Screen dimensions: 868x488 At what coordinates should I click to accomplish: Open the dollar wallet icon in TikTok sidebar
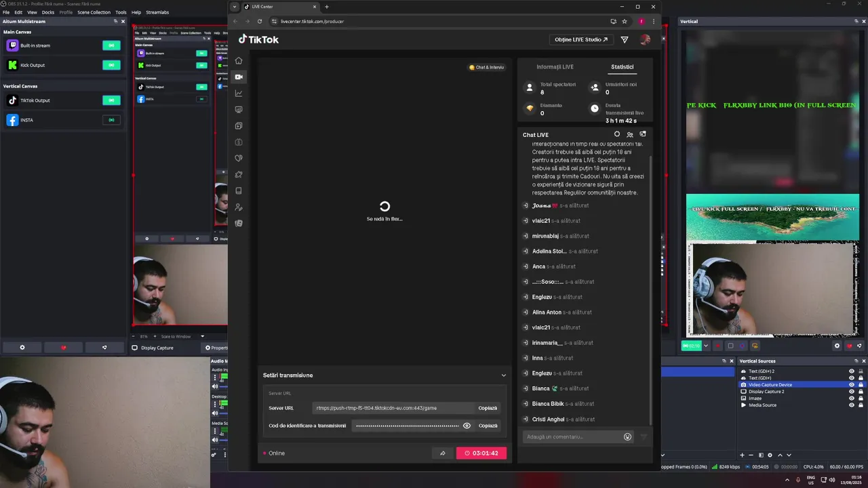pyautogui.click(x=239, y=142)
